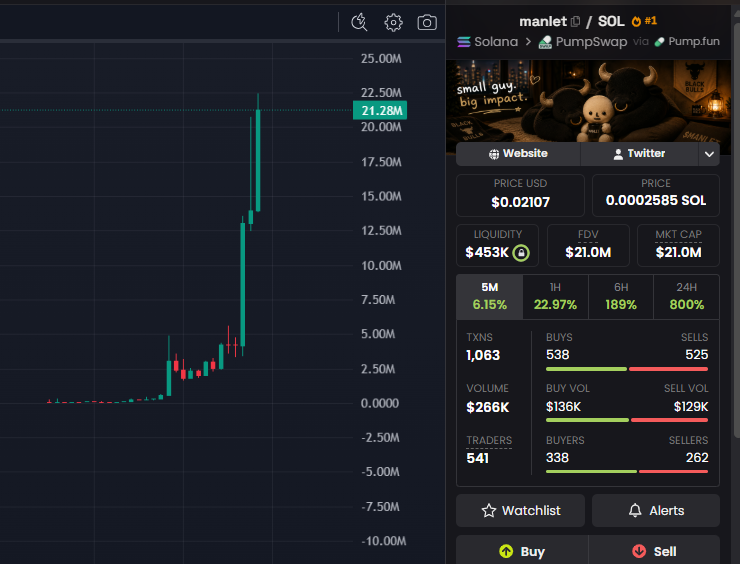Click the SELL VOL value $129K

click(691, 407)
